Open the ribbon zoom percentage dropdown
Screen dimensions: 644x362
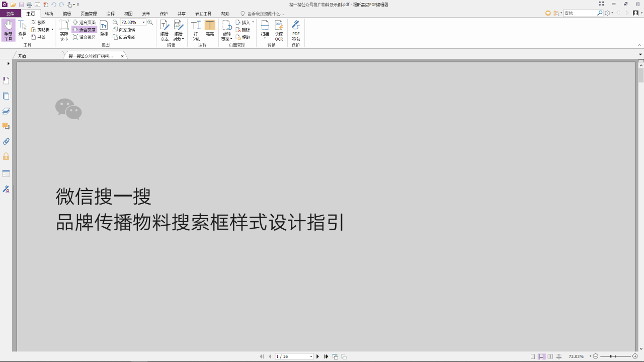pos(143,22)
